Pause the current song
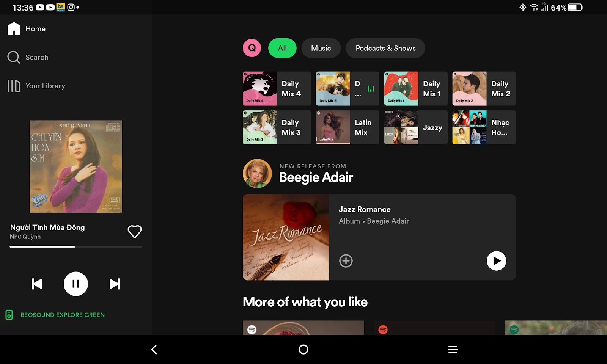 pos(76,284)
